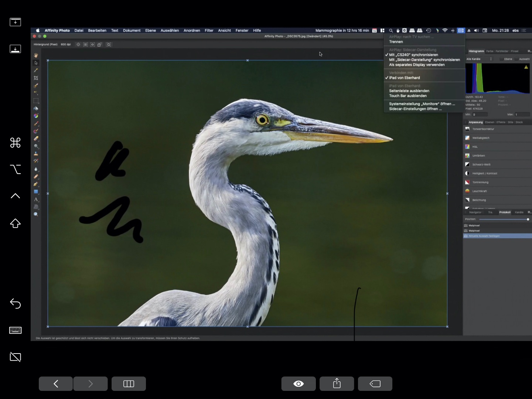Tap the Sidecar undo arrow icon
This screenshot has width=532, height=399.
15,303
